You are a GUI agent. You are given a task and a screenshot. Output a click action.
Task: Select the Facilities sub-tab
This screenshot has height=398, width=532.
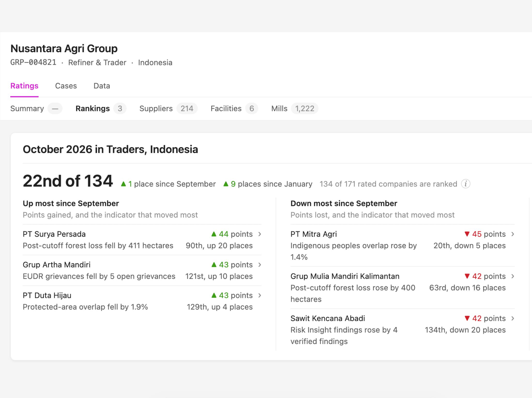pyautogui.click(x=234, y=109)
